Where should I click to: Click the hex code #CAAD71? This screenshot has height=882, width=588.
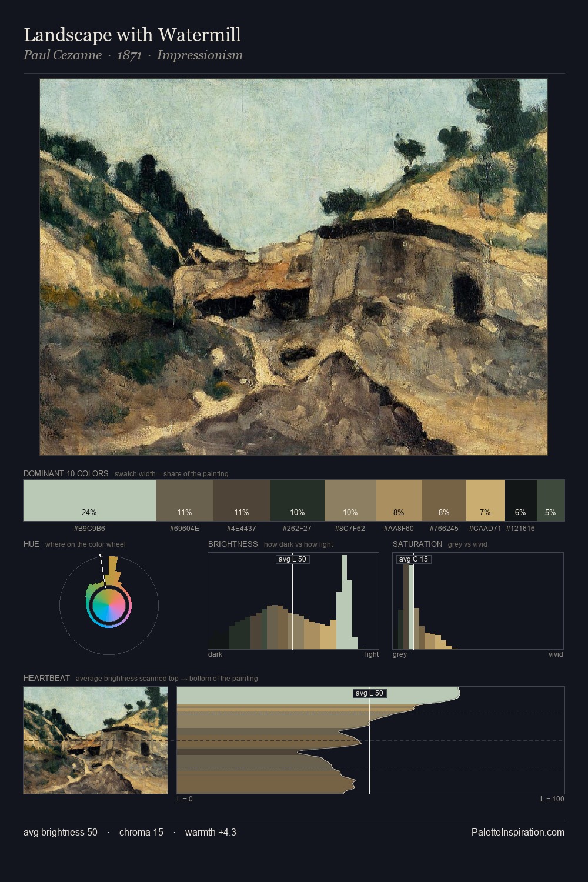tap(485, 529)
